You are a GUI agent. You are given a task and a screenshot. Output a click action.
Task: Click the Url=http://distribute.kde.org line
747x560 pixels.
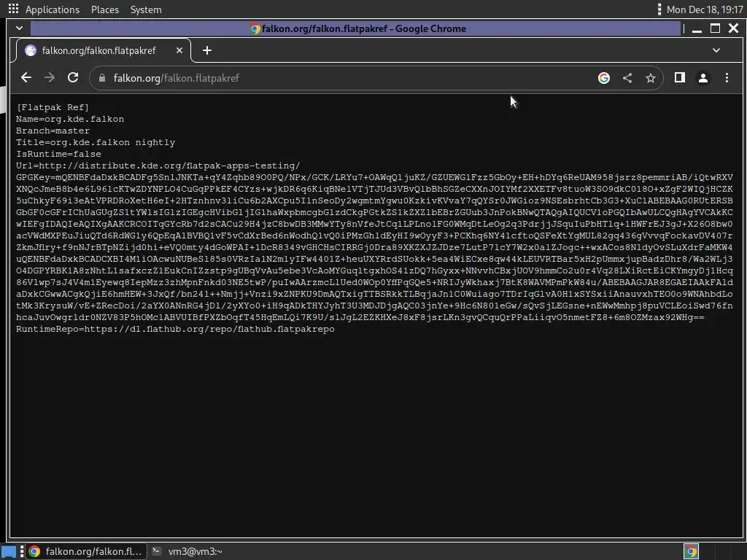tap(158, 166)
